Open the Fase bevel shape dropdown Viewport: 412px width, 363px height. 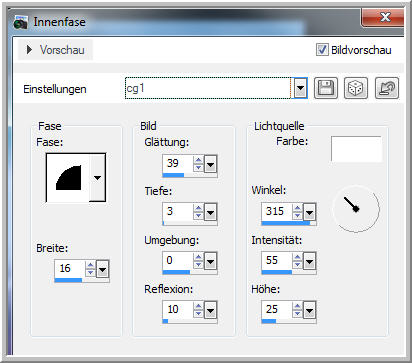pos(97,178)
